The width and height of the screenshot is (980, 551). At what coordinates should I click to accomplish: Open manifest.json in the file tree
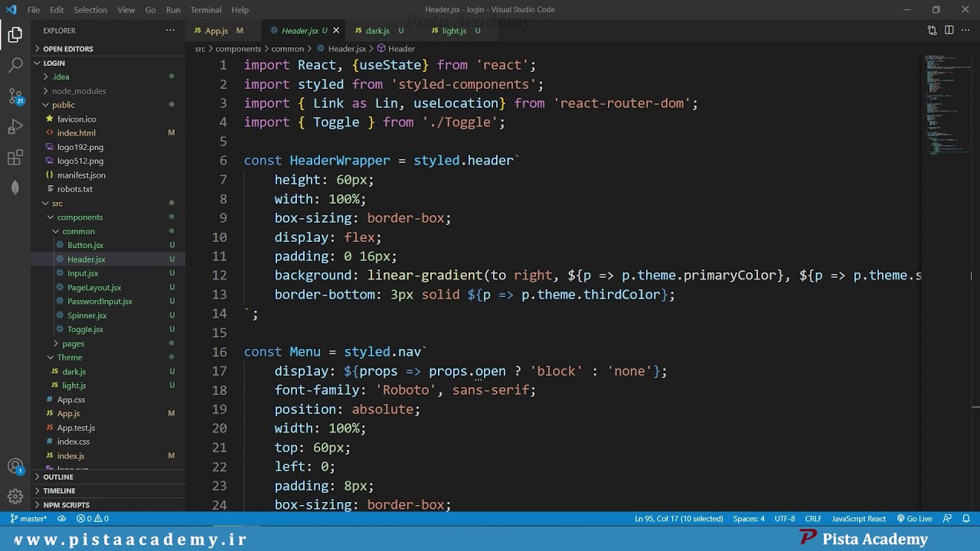(x=108, y=175)
